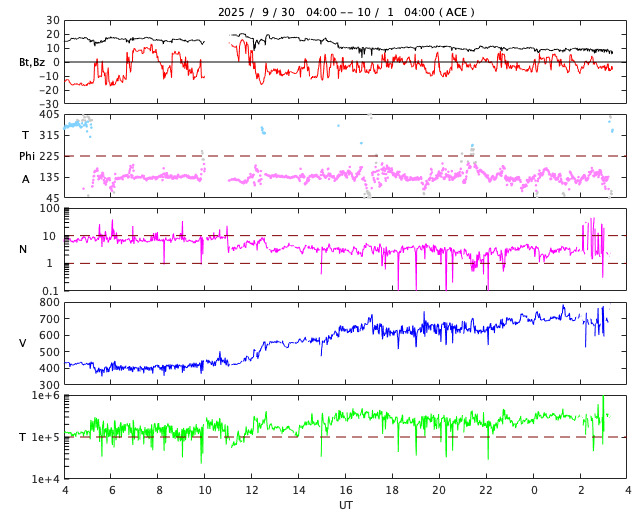The image size is (640, 512).
Task: Click the 12 tick on the UT time axis
Action: coord(252,491)
